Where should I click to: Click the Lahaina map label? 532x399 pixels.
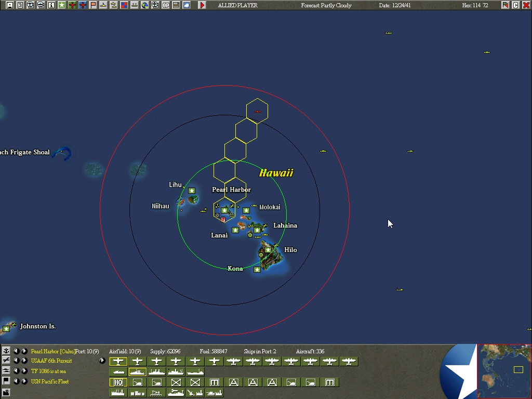tap(285, 225)
